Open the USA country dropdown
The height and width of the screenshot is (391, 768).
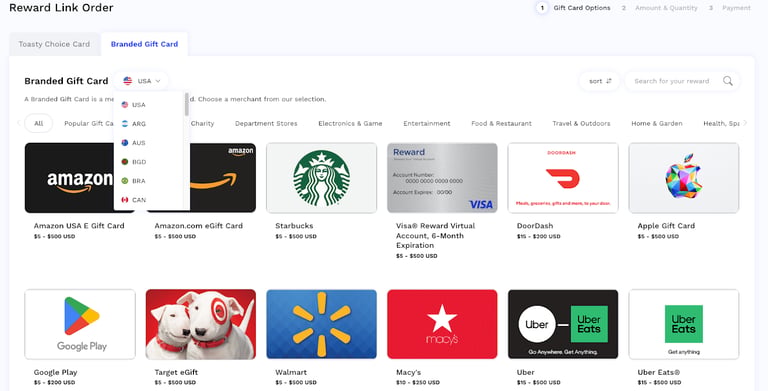(141, 81)
